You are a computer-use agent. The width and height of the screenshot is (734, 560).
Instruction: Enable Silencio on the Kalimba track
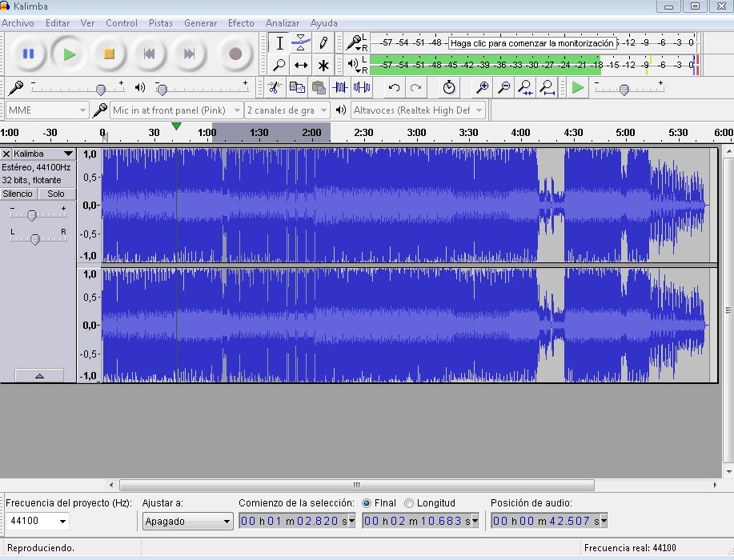point(18,193)
